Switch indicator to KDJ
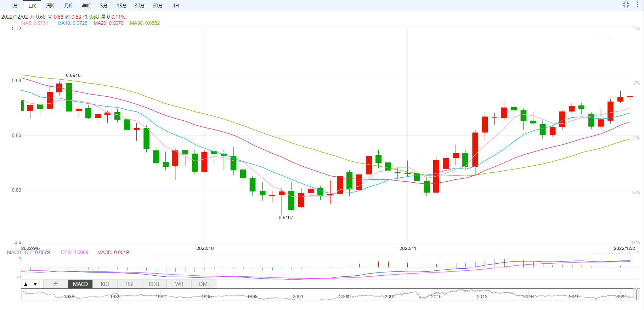Image resolution: width=644 pixels, height=310 pixels. 105,284
